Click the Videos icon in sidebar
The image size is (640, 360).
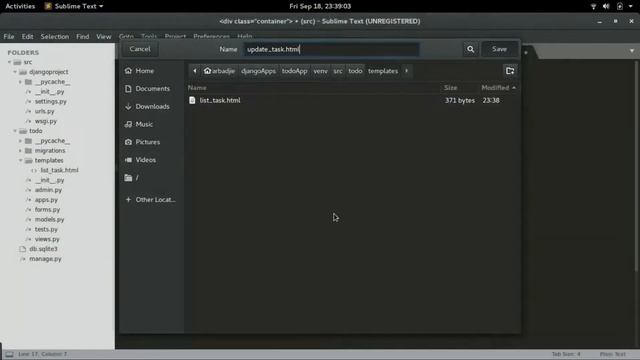[x=128, y=160]
